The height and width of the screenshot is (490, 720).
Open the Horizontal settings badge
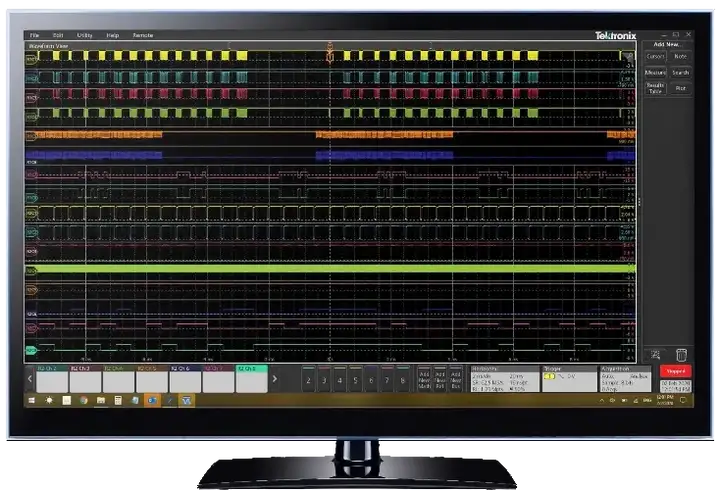pyautogui.click(x=505, y=379)
